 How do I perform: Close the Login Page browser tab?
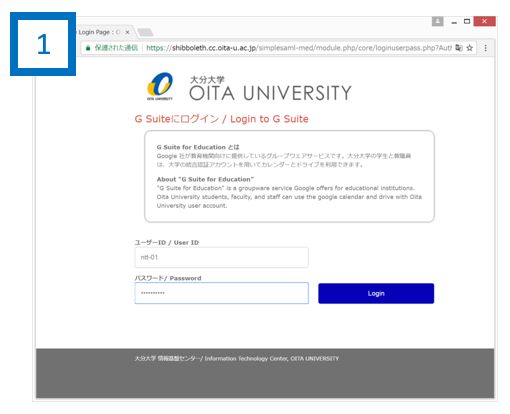coord(127,32)
